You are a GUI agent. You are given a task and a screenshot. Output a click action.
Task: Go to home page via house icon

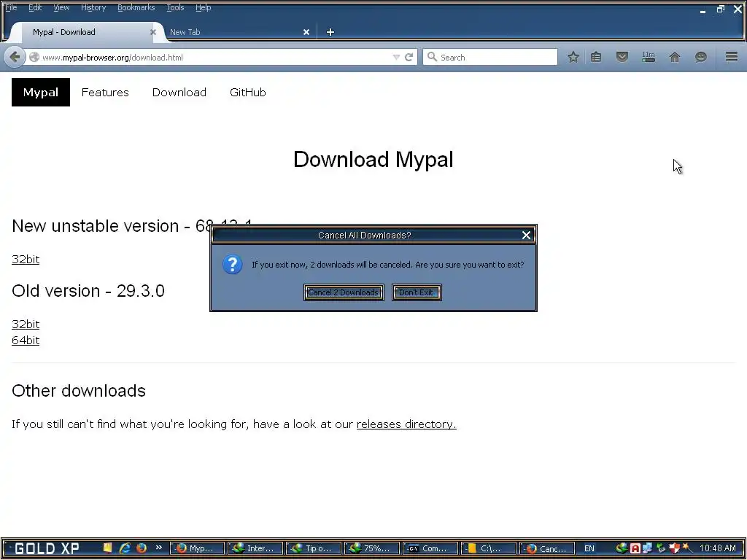675,57
